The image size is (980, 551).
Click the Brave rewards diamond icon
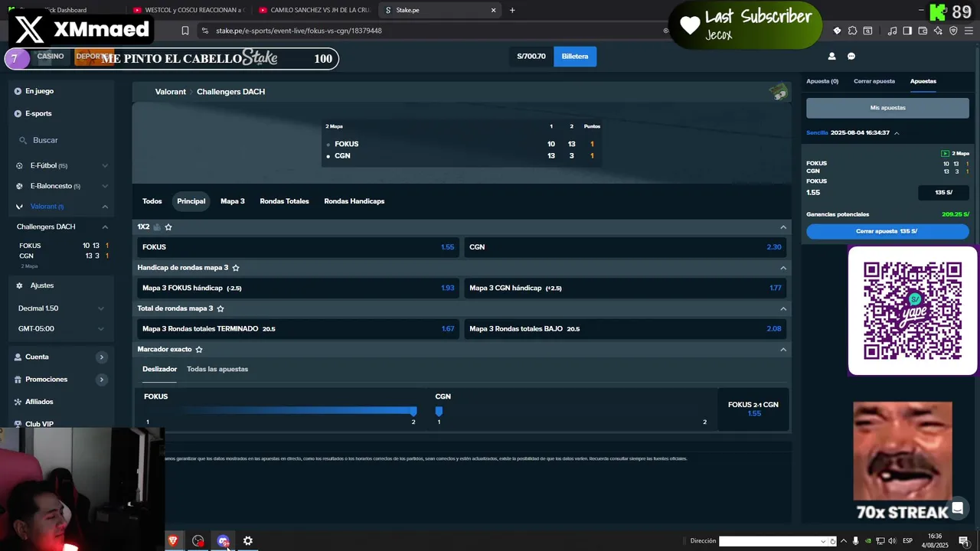pos(837,31)
